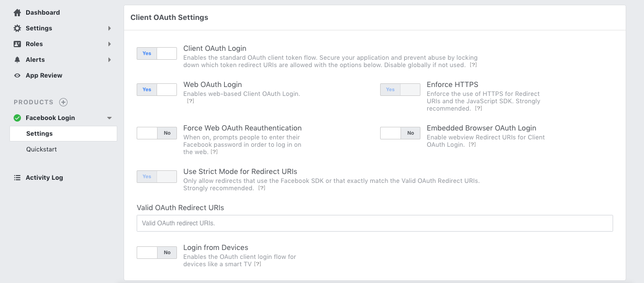644x283 pixels.
Task: Click the Valid OAuth Redirect URIs field
Action: coord(374,223)
